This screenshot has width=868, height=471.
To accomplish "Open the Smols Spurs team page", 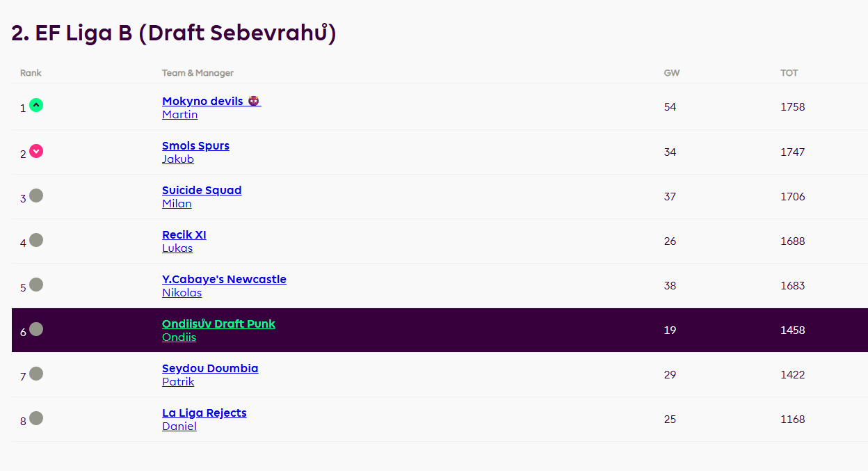I will [195, 145].
